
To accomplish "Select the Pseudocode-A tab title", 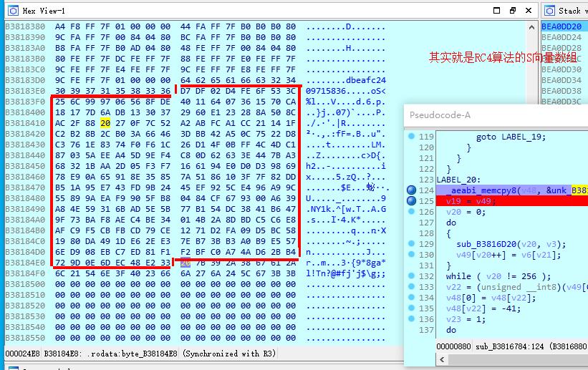I will (x=440, y=115).
